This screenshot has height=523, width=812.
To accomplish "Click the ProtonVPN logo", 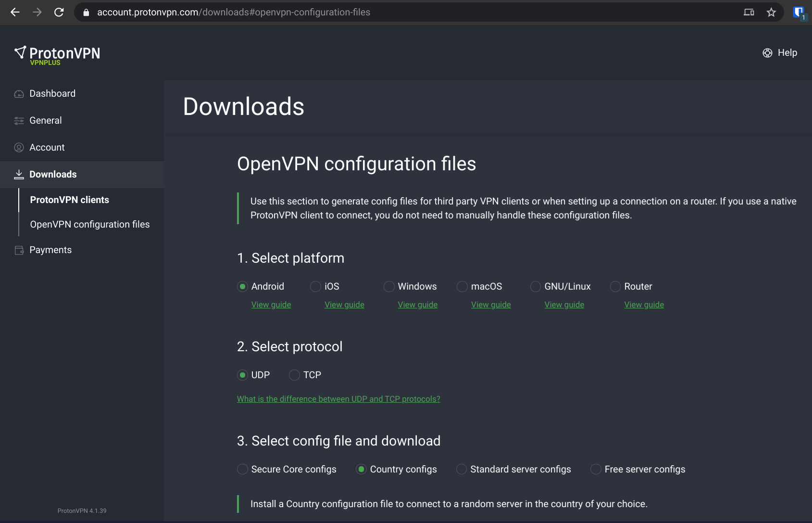I will (57, 53).
